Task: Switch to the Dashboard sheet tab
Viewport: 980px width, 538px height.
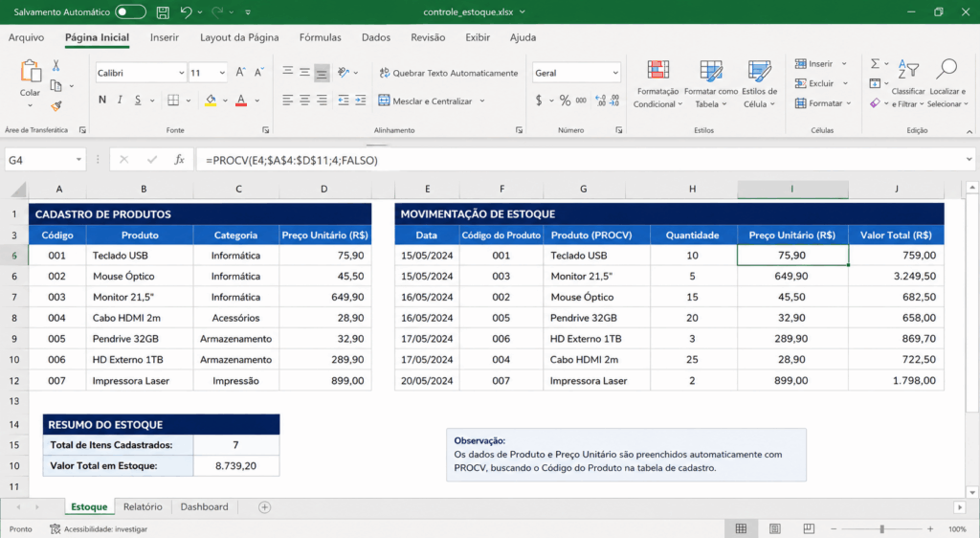Action: pyautogui.click(x=205, y=506)
